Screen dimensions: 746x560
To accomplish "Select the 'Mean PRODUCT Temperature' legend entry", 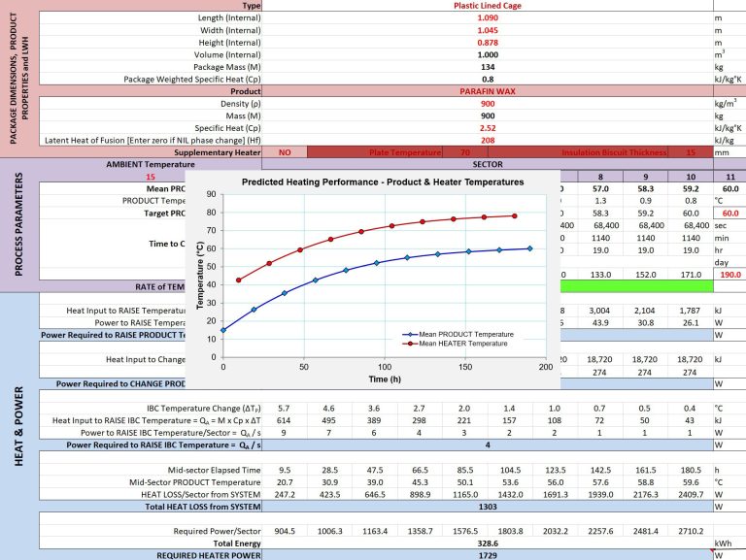I will 458,334.
